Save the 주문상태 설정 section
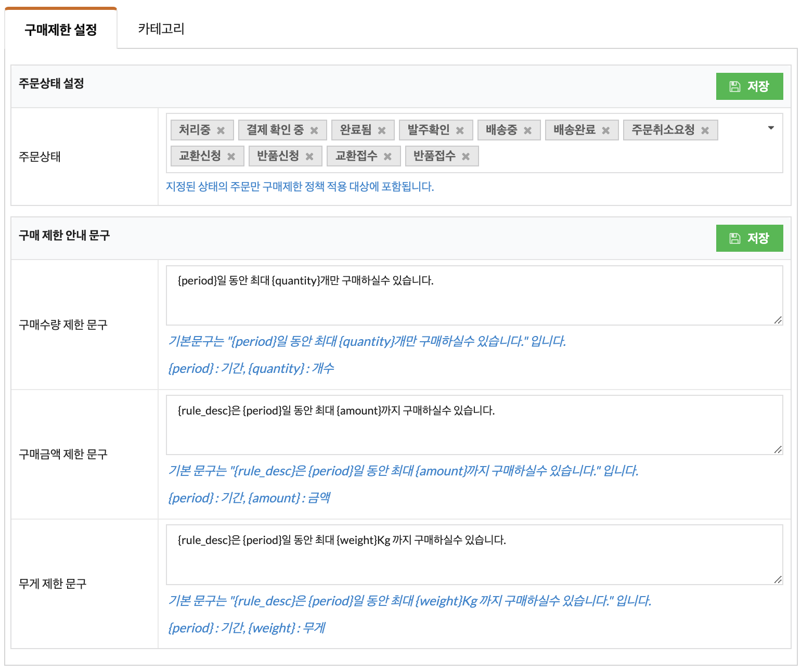 749,86
